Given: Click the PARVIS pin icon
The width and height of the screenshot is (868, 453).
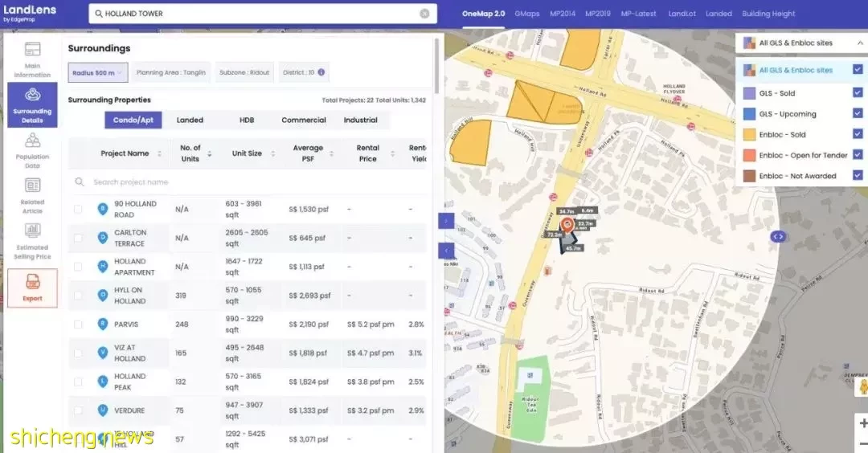Looking at the screenshot, I should [102, 324].
